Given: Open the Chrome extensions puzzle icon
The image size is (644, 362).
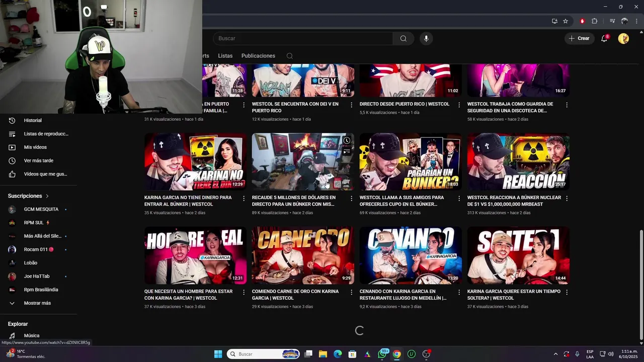Looking at the screenshot, I should point(595,21).
